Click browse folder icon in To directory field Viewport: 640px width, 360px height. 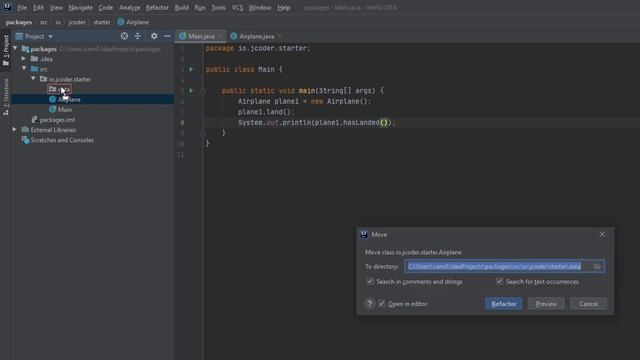(x=597, y=267)
